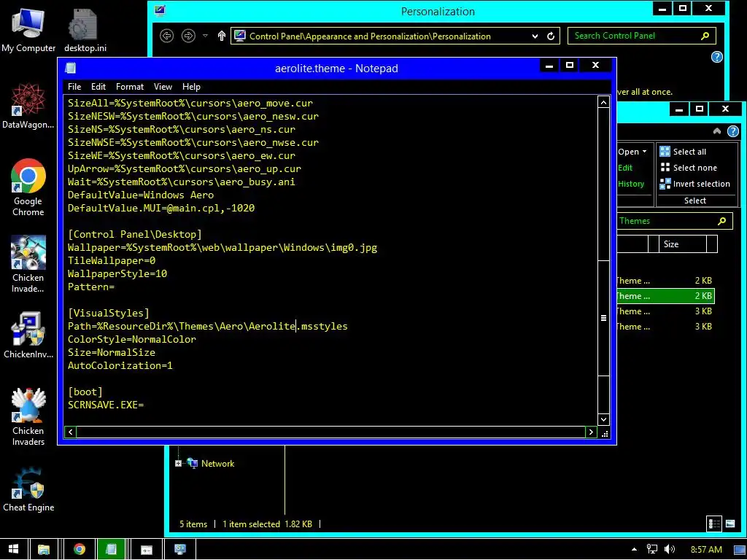Open the My Computer desktop icon
The image size is (747, 560).
coord(28,31)
